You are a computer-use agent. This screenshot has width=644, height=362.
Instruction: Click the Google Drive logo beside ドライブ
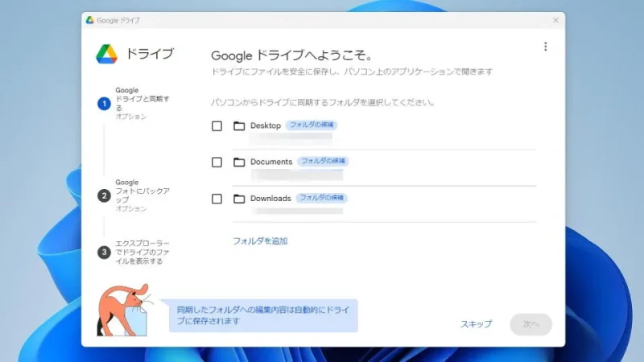107,54
